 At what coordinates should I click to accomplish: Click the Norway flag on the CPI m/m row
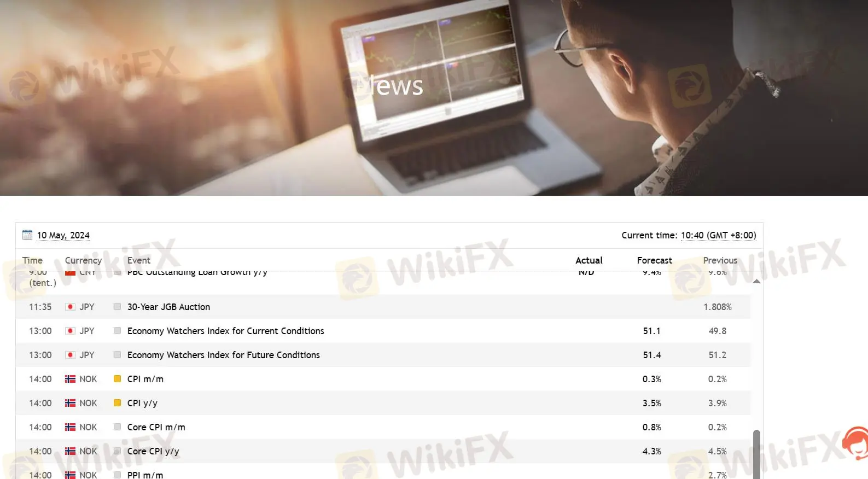pos(70,379)
